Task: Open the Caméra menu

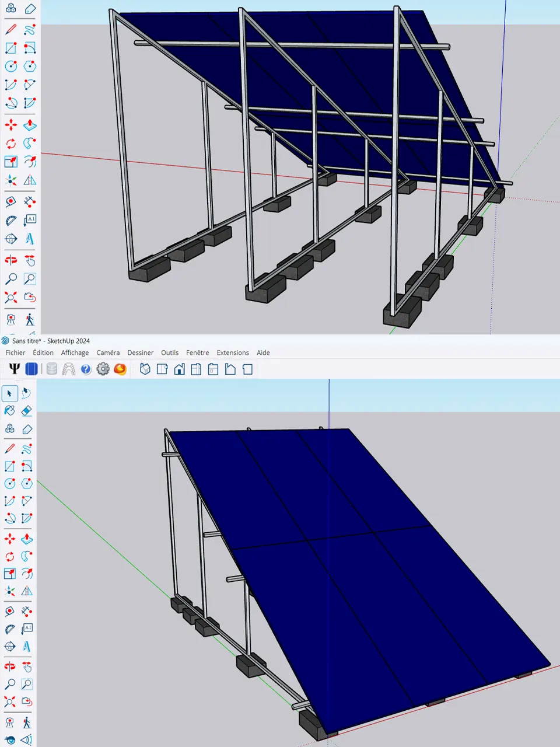Action: tap(108, 352)
